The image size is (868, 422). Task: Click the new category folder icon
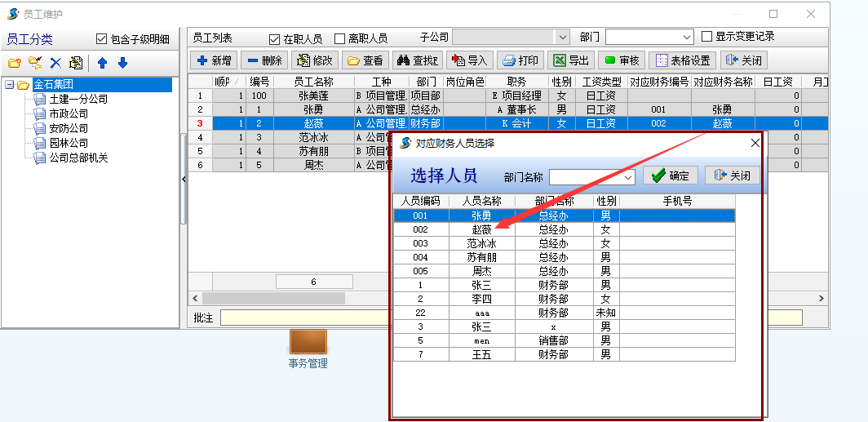[x=14, y=63]
